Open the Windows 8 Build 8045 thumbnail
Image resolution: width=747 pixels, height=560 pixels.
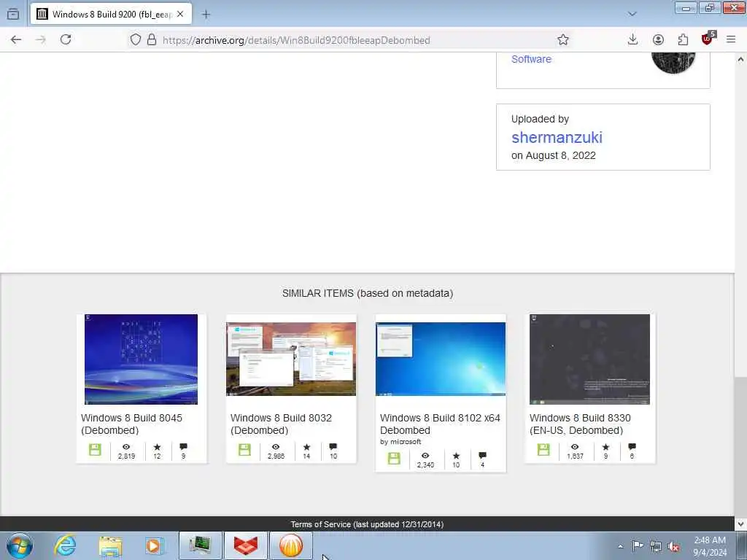[141, 359]
